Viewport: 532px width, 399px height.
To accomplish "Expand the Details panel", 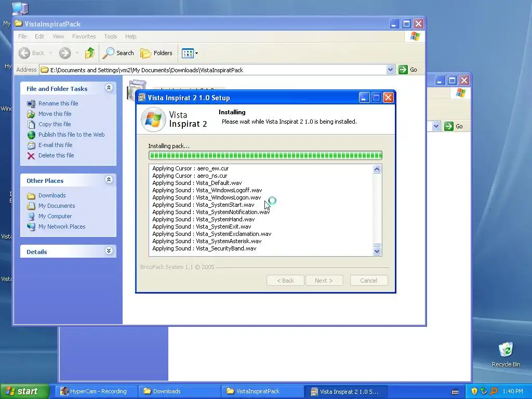I will (109, 251).
